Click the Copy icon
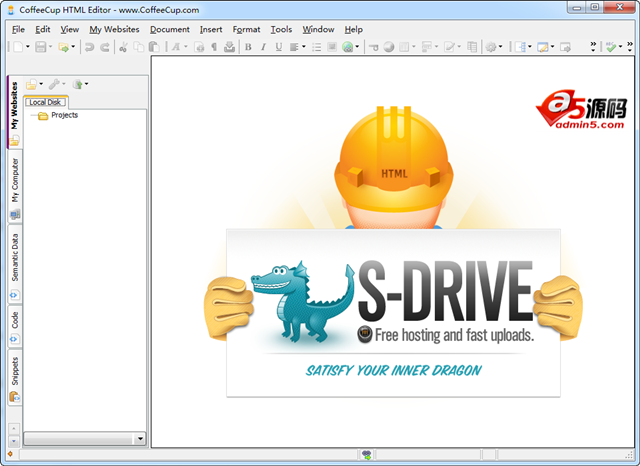This screenshot has width=640, height=466. tap(139, 47)
